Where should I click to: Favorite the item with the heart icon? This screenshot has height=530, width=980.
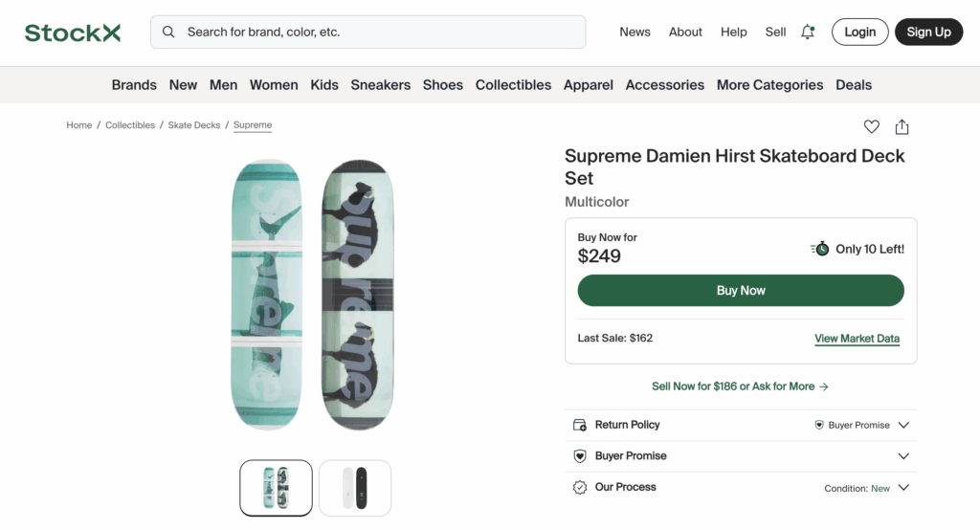(x=871, y=126)
